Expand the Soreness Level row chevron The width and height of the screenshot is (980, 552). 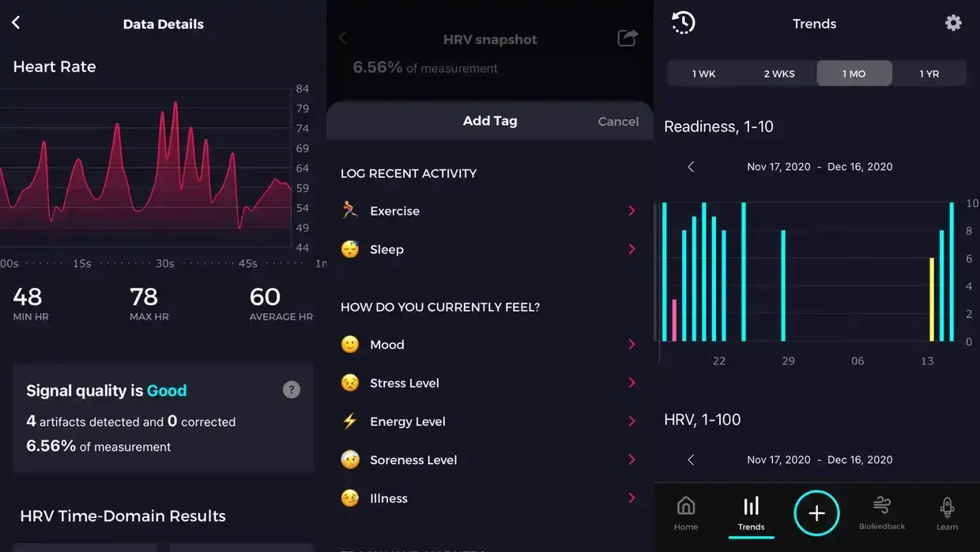coord(631,459)
